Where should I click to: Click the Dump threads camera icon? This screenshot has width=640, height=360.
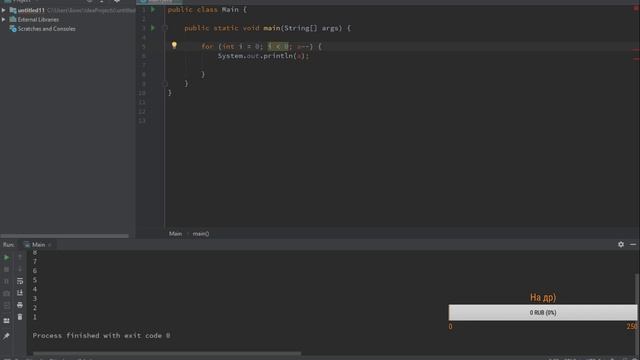point(7,293)
